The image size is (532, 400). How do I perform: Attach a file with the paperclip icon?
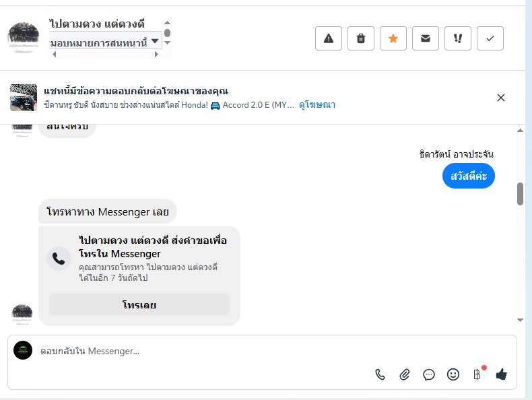[x=405, y=374]
